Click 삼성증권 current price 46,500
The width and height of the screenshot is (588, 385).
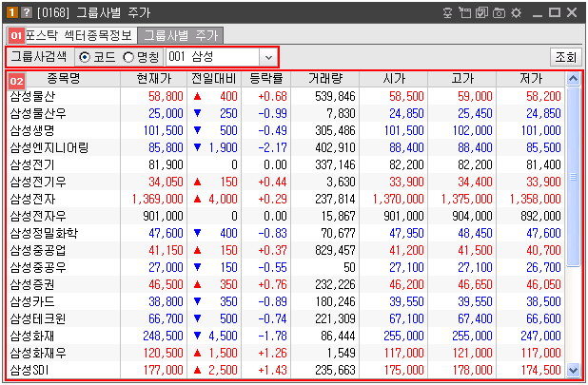coord(166,285)
